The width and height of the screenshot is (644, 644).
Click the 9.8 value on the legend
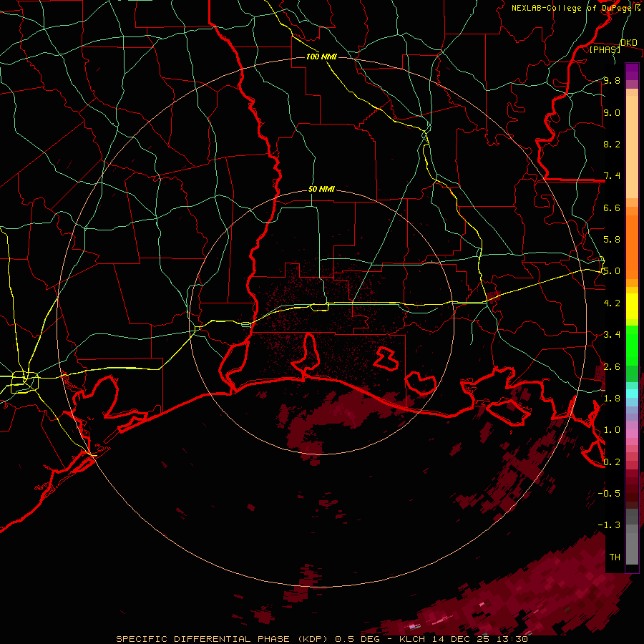[x=612, y=80]
